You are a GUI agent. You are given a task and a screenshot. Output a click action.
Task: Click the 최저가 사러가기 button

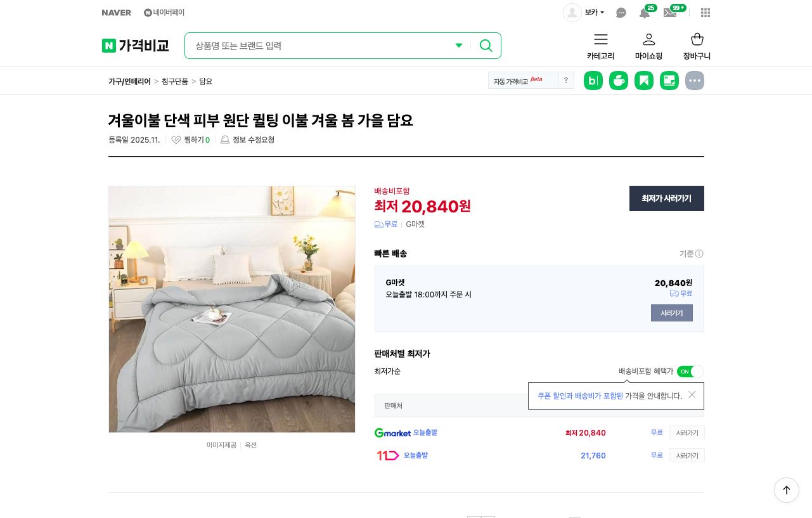click(666, 198)
